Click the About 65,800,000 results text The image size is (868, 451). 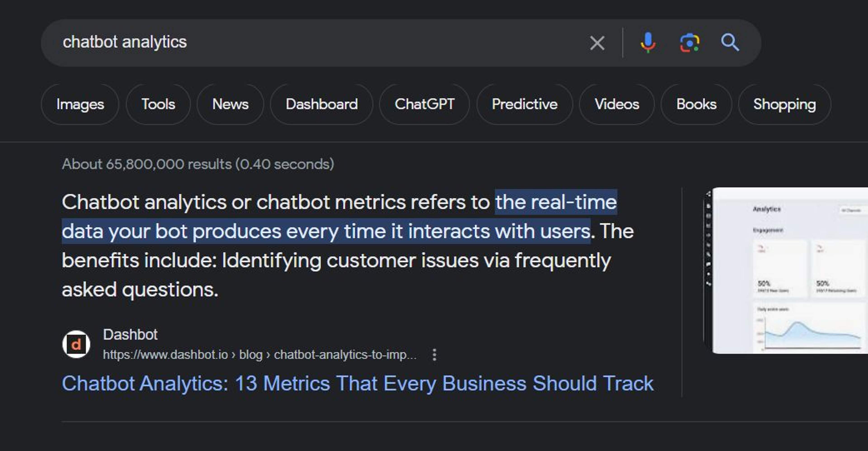click(x=198, y=164)
